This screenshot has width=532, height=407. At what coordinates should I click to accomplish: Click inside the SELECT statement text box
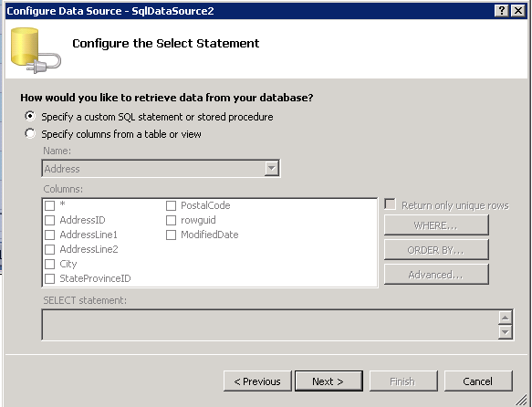(x=270, y=325)
